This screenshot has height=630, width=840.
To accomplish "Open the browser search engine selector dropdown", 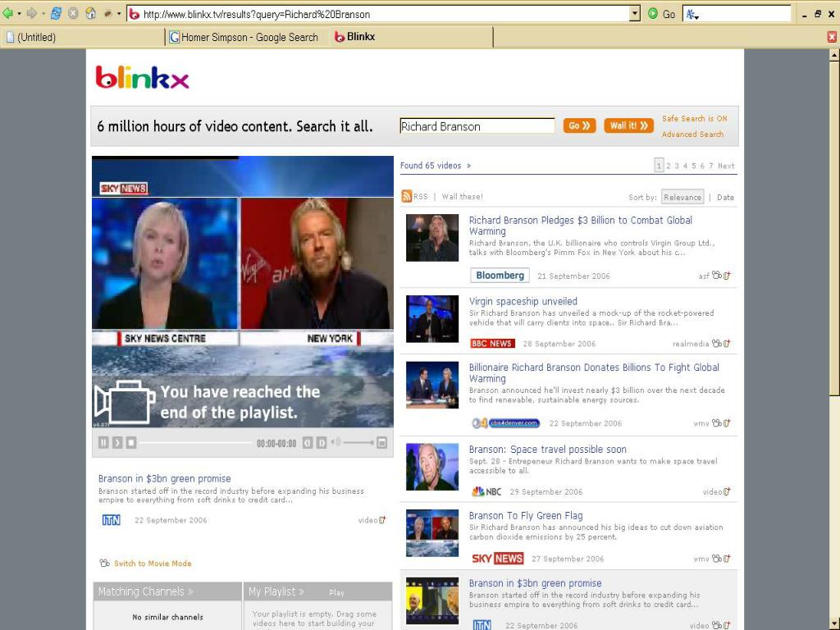I will [692, 15].
